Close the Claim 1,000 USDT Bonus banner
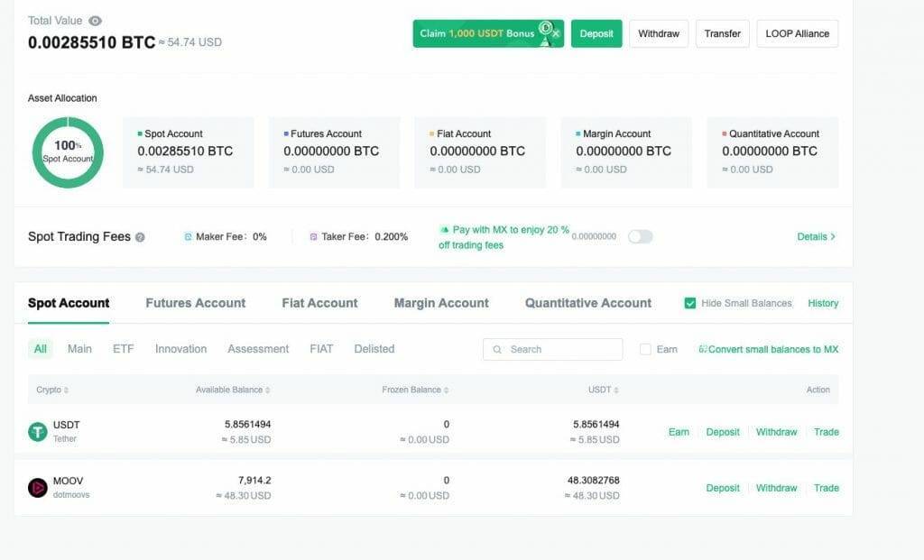Image resolution: width=924 pixels, height=560 pixels. point(555,34)
